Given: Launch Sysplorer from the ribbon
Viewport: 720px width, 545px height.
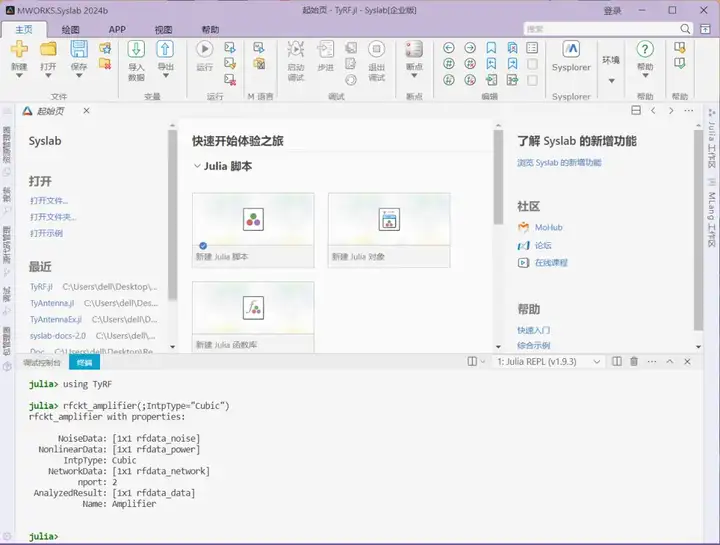Looking at the screenshot, I should [x=571, y=55].
